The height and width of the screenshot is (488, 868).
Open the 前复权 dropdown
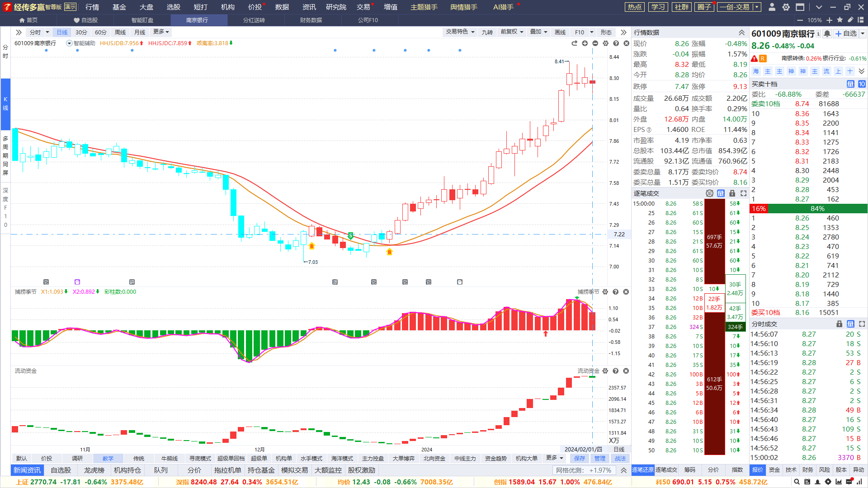coord(512,32)
